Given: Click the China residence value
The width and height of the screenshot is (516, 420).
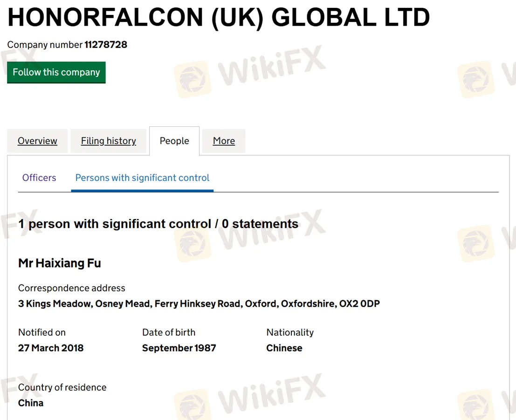Looking at the screenshot, I should coord(31,403).
